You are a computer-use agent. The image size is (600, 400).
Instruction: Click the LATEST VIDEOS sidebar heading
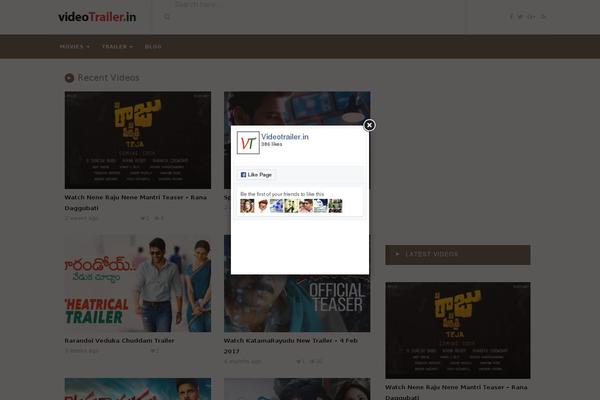click(x=458, y=255)
